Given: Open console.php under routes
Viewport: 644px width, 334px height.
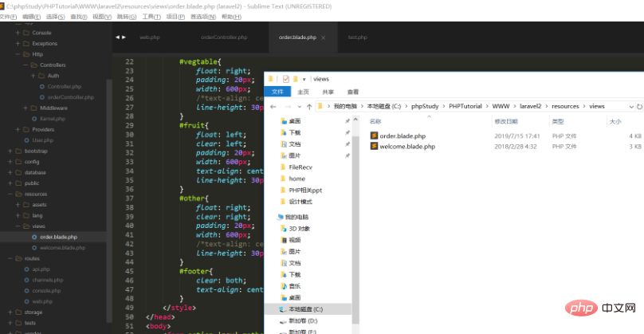Looking at the screenshot, I should (x=46, y=291).
